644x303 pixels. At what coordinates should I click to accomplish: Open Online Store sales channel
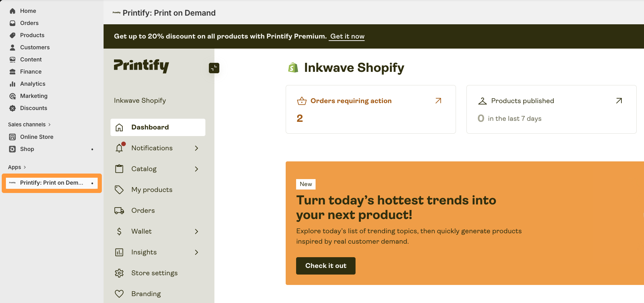click(37, 137)
